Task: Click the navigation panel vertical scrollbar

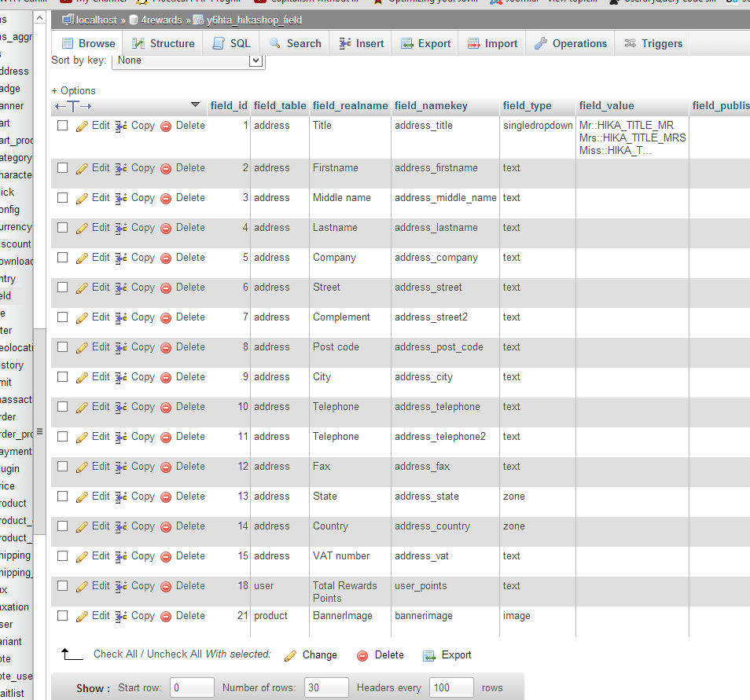Action: click(39, 431)
